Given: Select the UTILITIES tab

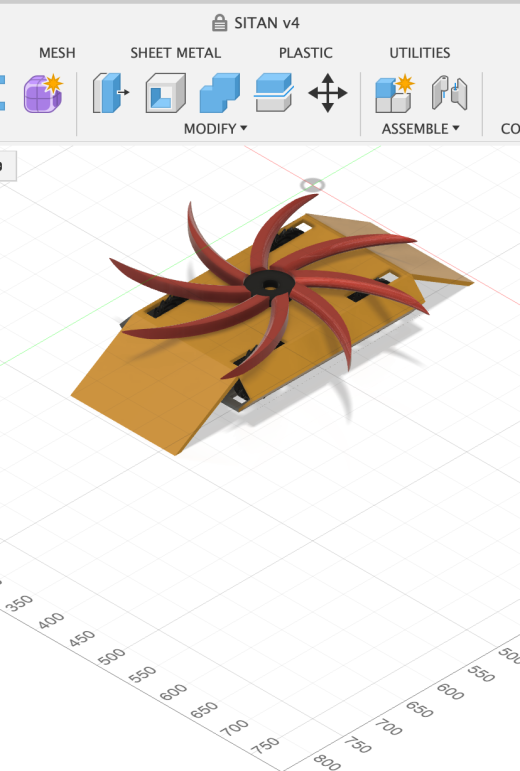Looking at the screenshot, I should click(x=420, y=53).
